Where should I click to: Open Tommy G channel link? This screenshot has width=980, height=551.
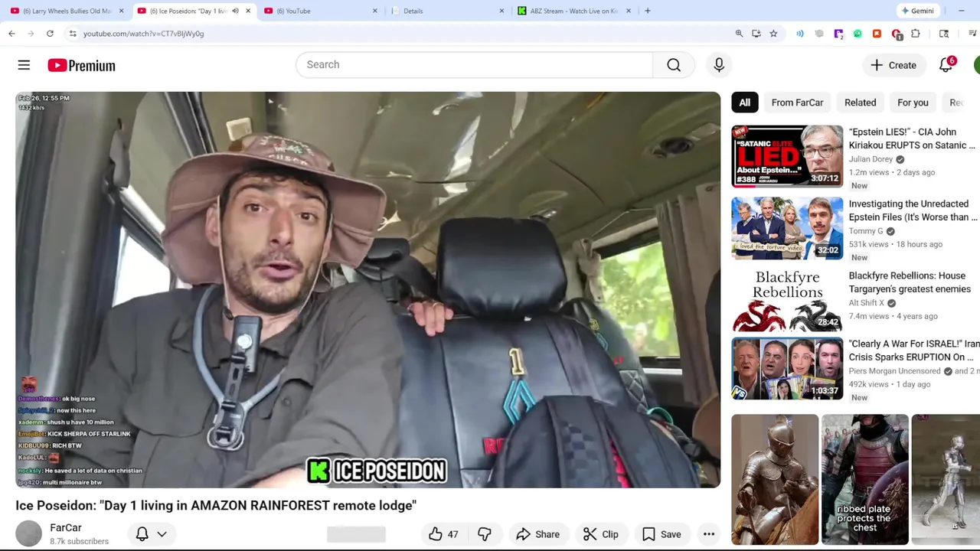point(866,231)
